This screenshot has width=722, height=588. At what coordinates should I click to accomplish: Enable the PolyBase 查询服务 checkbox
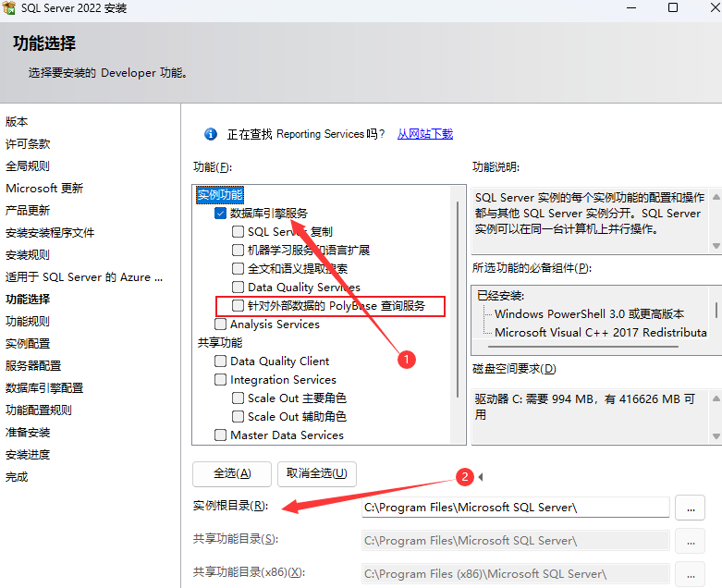pyautogui.click(x=239, y=305)
